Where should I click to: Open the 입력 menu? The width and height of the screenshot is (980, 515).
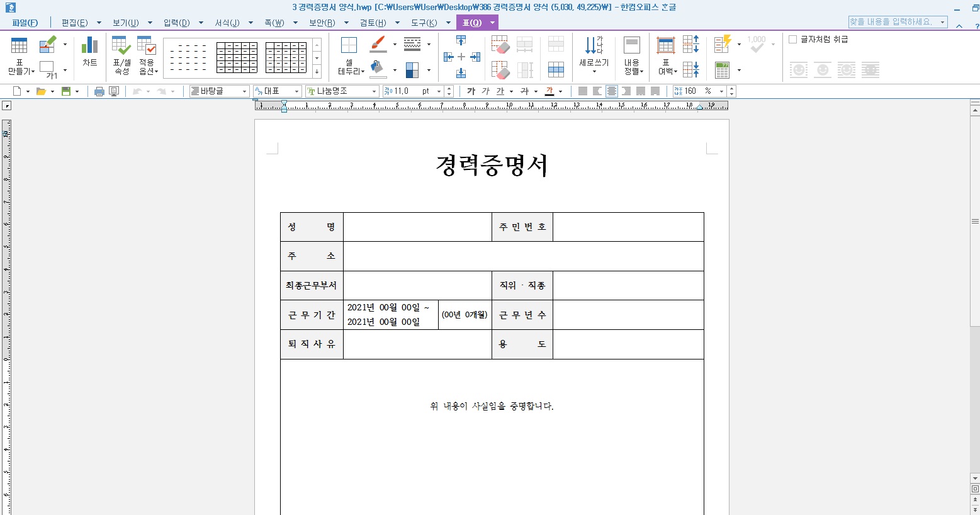176,23
